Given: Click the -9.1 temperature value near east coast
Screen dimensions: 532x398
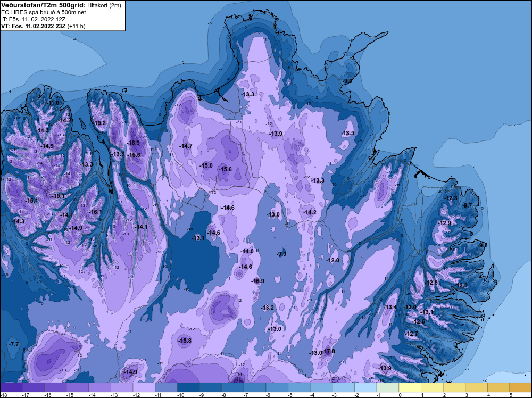Looking at the screenshot, I should 483,245.
